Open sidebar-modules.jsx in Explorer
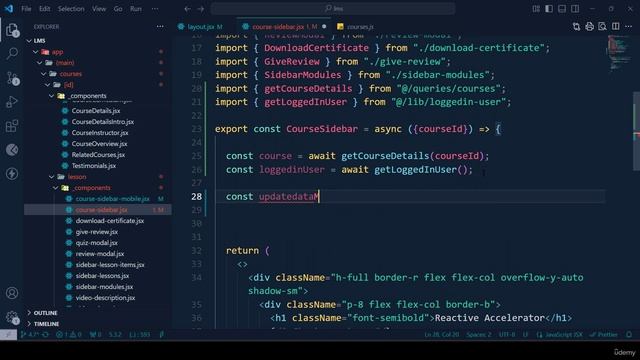This screenshot has width=640, height=360. [x=104, y=287]
